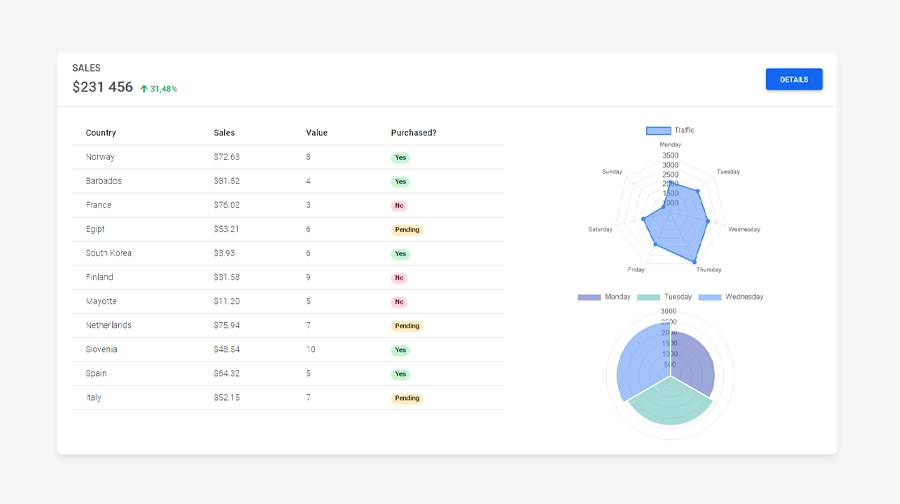
Task: Click the blue DETAILS button
Action: pos(794,79)
